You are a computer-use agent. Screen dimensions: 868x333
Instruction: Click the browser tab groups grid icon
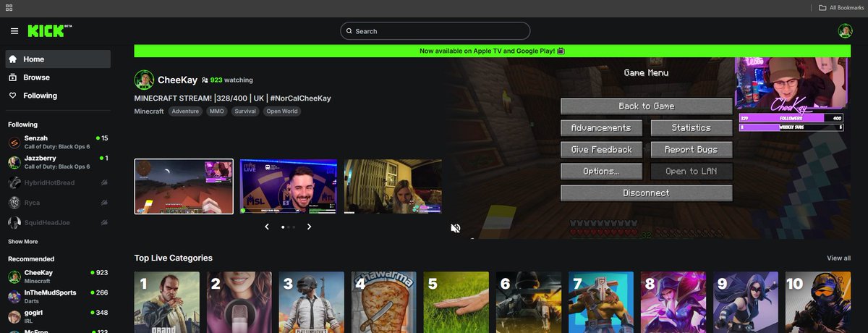tap(9, 7)
